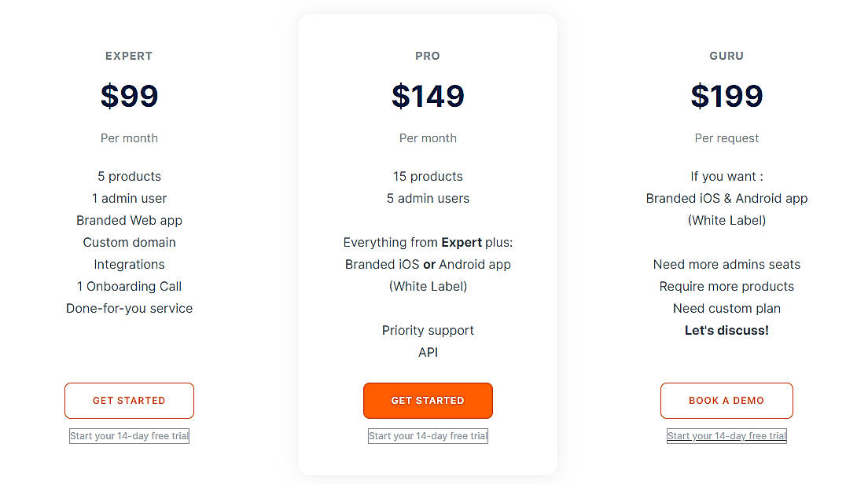Click the "Done-for-you service" feature
Image resolution: width=868 pixels, height=484 pixels.
tap(129, 308)
